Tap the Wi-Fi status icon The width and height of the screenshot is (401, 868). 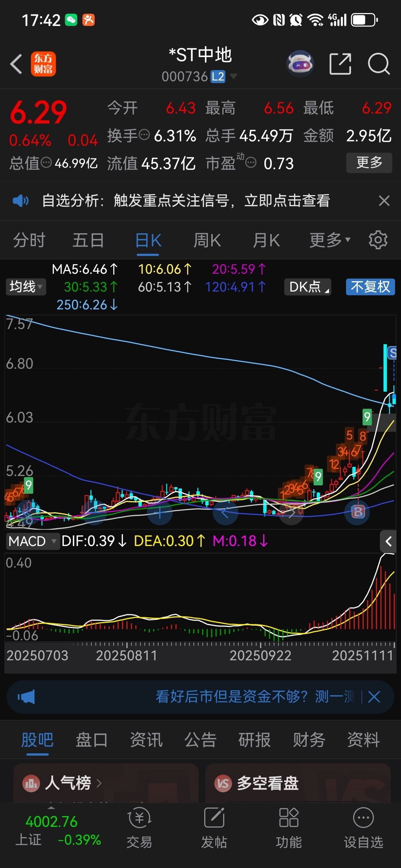pyautogui.click(x=316, y=20)
